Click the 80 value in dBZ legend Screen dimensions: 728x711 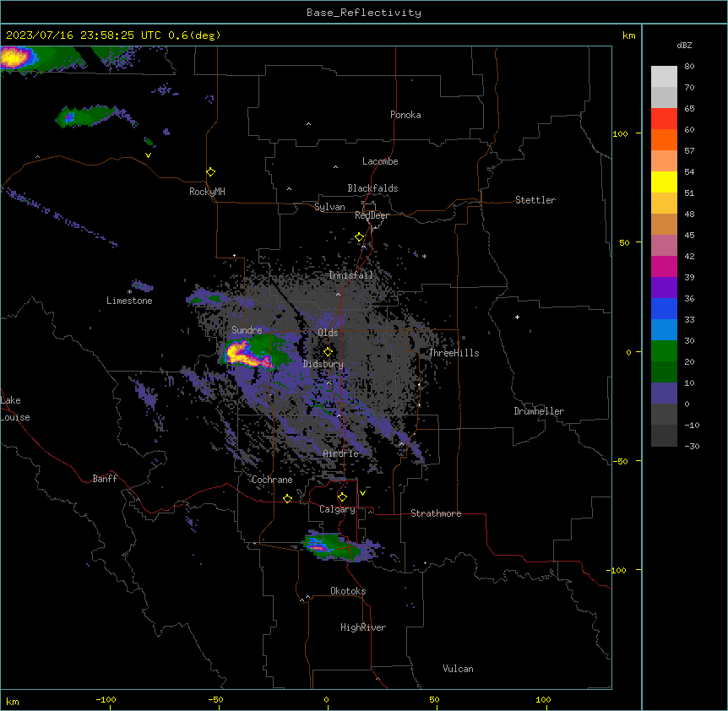689,67
